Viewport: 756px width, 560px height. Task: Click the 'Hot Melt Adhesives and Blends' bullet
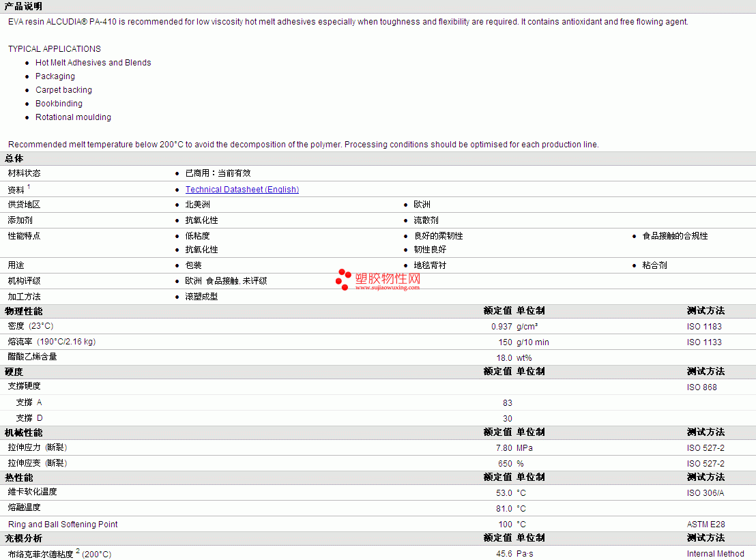point(93,63)
